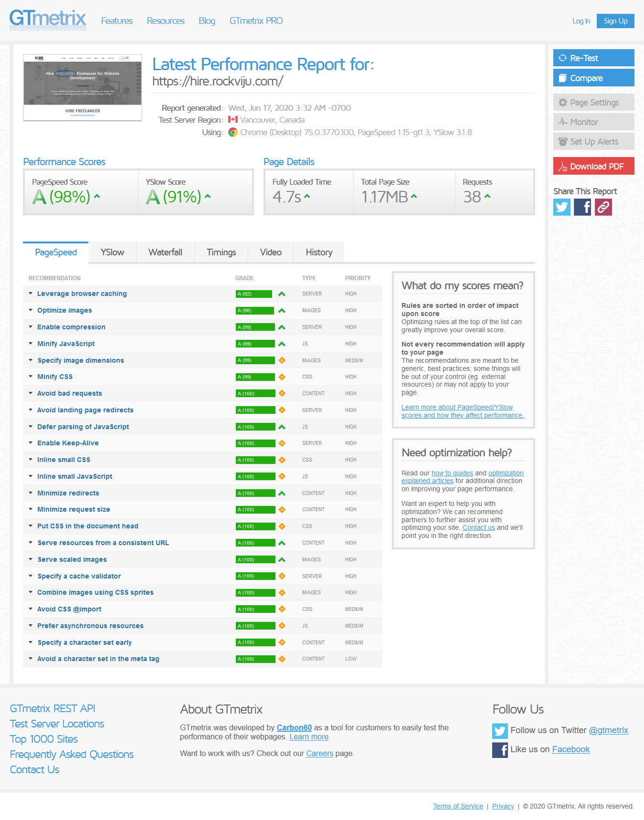
Task: Click trend arrow beside Total Page Size
Action: click(414, 196)
